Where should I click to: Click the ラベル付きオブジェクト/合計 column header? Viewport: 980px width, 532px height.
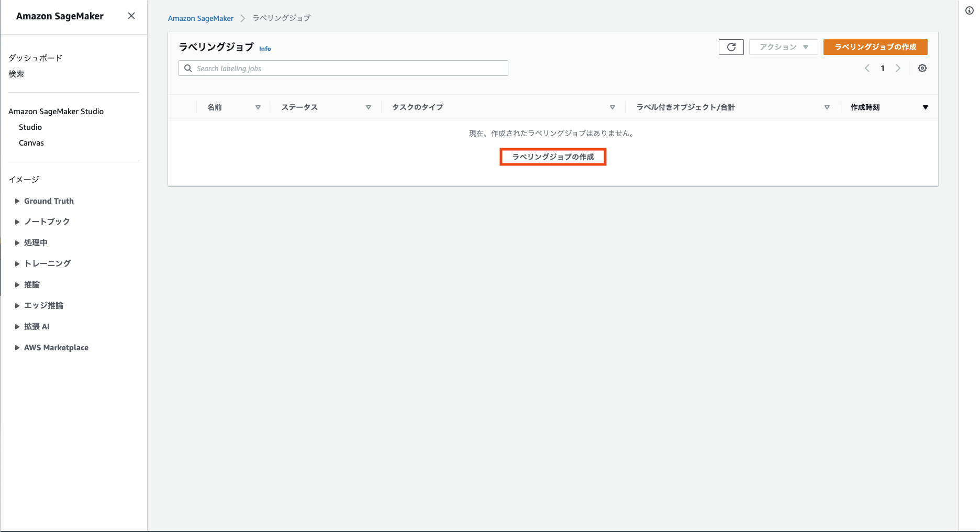pyautogui.click(x=686, y=107)
